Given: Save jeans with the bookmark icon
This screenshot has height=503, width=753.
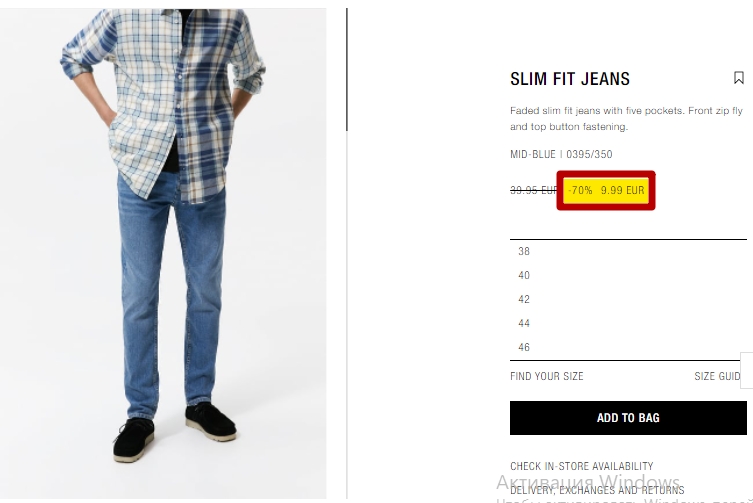Looking at the screenshot, I should click(739, 78).
